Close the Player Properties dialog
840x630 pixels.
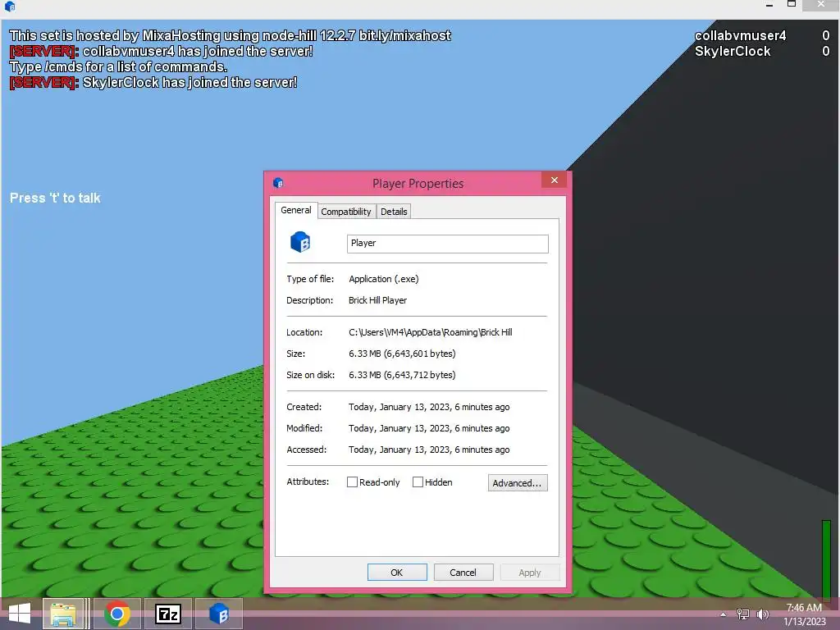click(x=555, y=180)
